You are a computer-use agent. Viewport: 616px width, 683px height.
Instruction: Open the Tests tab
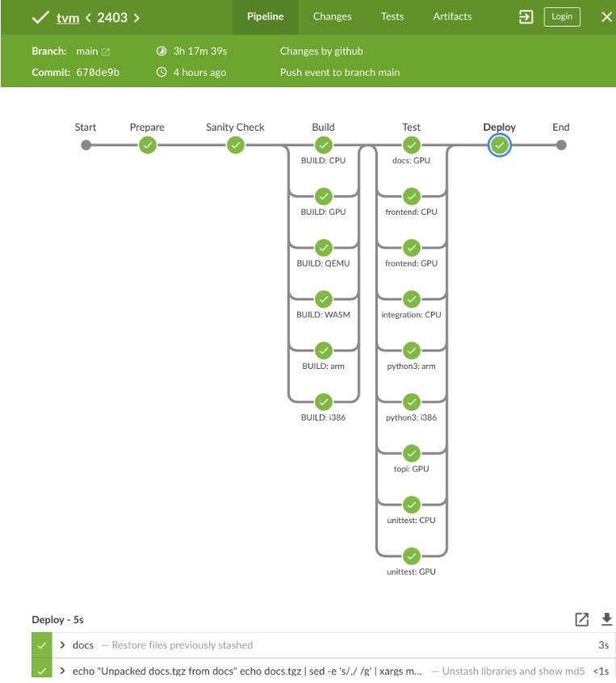click(x=392, y=16)
